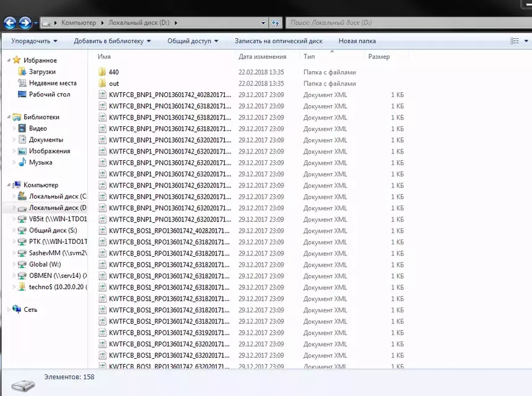Click the Компьютер icon in the navigation pane
Viewport: 532px width, 396px height.
click(x=17, y=185)
